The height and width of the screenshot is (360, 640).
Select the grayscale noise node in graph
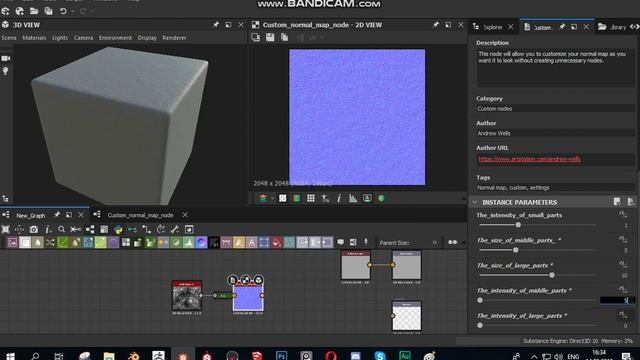pyautogui.click(x=187, y=295)
